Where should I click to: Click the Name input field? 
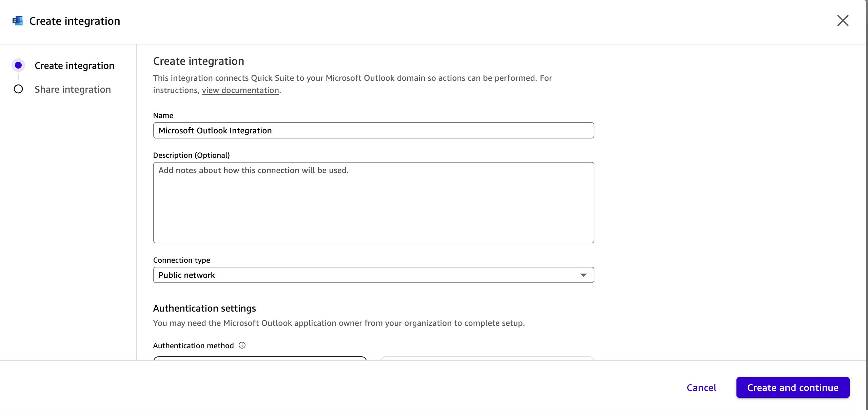tap(373, 130)
